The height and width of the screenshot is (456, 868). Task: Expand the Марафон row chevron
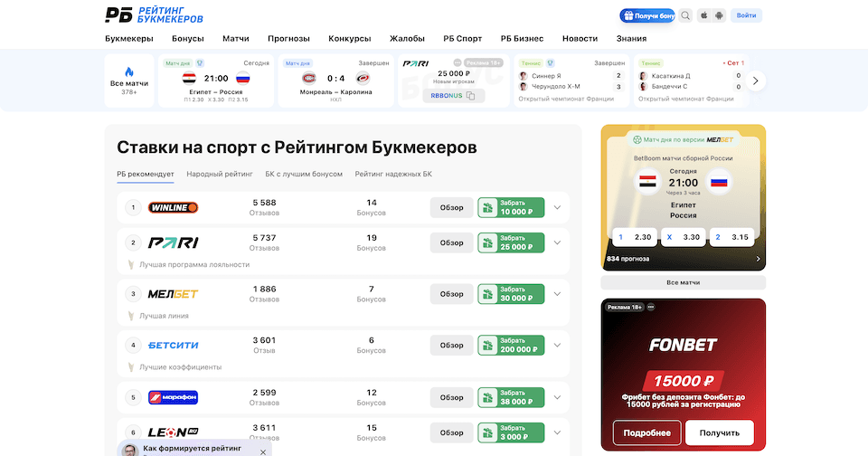558,397
